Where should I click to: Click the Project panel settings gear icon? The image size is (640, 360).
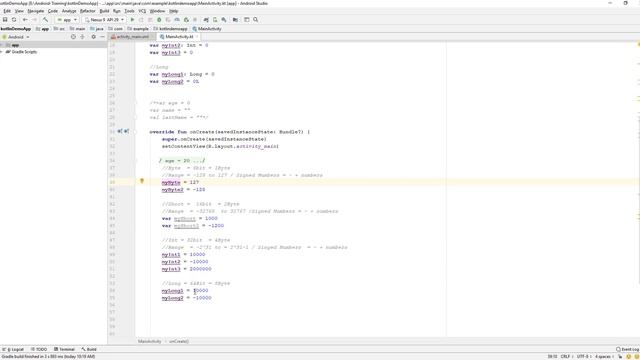[93, 37]
